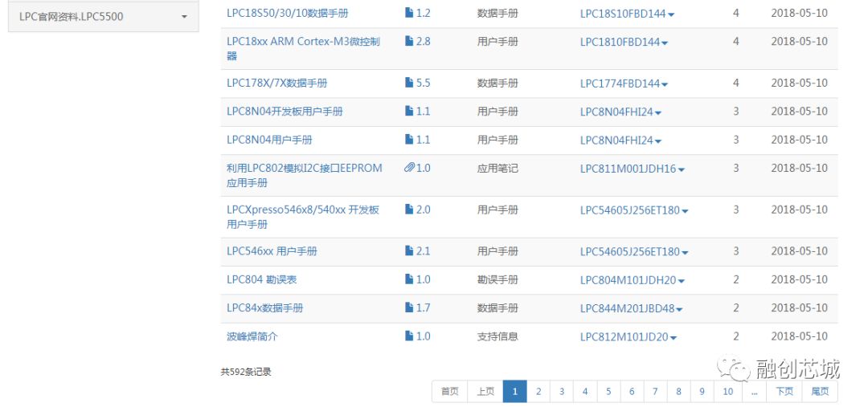The height and width of the screenshot is (407, 868).
Task: Open LPC84x数据手册 link
Action: pyautogui.click(x=264, y=308)
